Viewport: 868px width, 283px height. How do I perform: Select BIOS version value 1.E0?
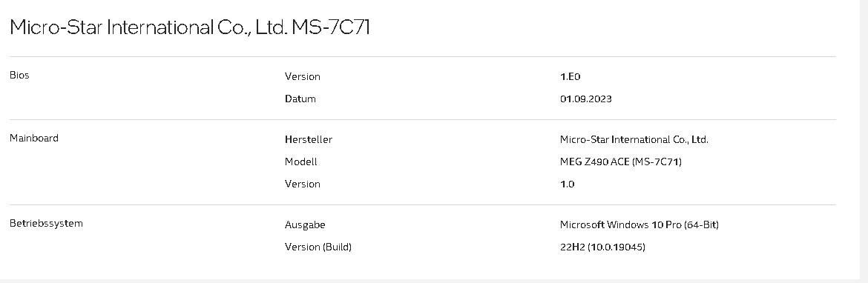click(x=571, y=76)
